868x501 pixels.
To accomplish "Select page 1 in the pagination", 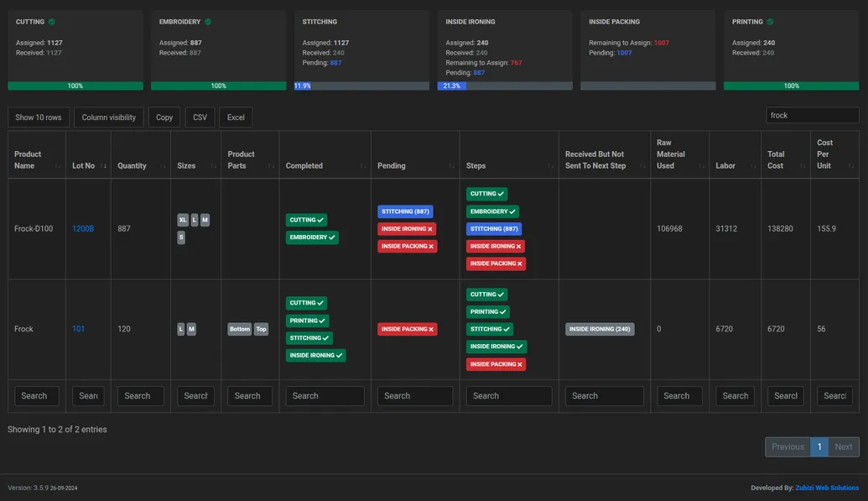I will [819, 446].
